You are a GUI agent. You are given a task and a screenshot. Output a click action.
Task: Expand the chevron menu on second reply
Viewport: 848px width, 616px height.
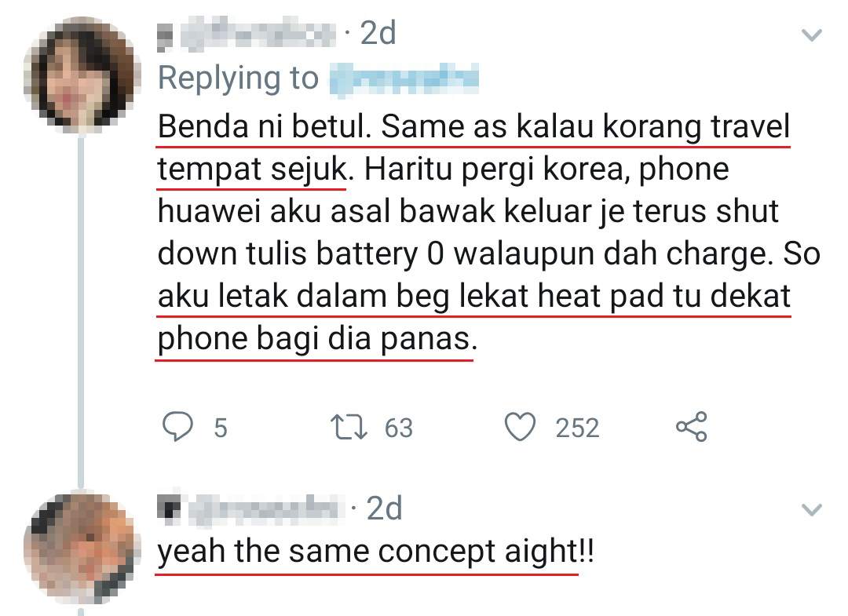coord(810,510)
